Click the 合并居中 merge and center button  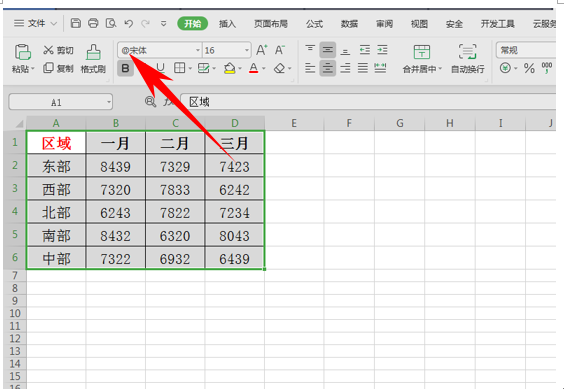[422, 59]
